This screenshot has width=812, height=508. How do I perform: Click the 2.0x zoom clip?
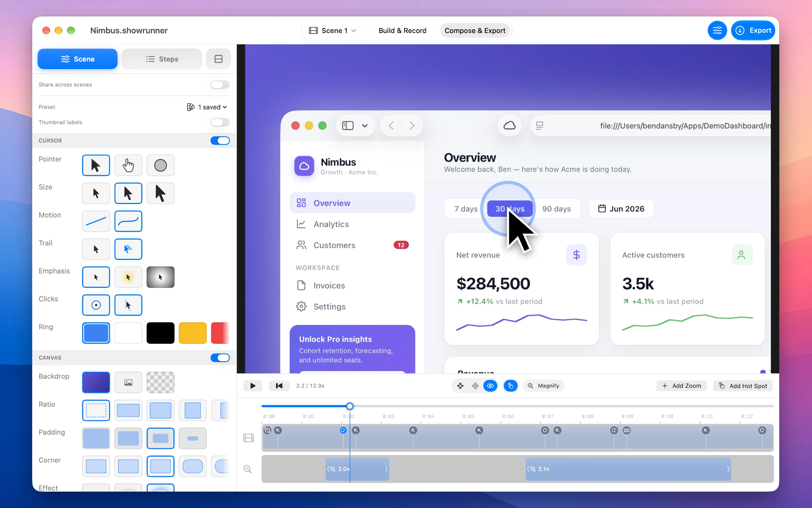tap(357, 469)
